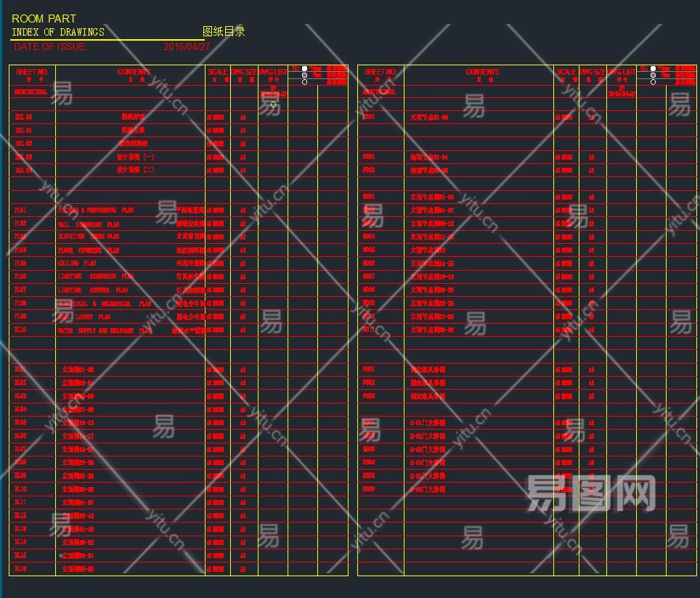Click the pink legend circle in right table
Screen dimensions: 700x598
pyautogui.click(x=653, y=75)
